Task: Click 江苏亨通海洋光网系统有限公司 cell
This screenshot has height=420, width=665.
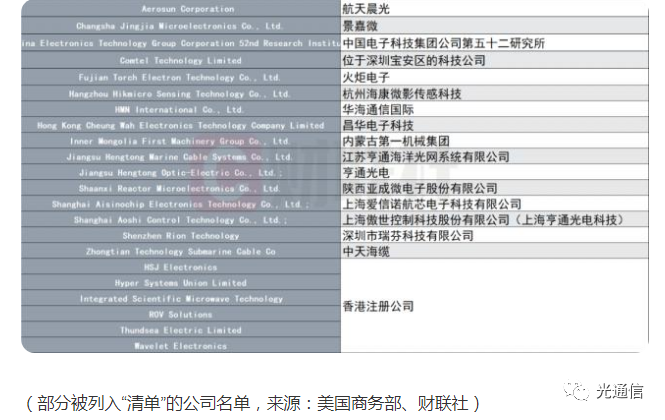Action: pos(495,157)
